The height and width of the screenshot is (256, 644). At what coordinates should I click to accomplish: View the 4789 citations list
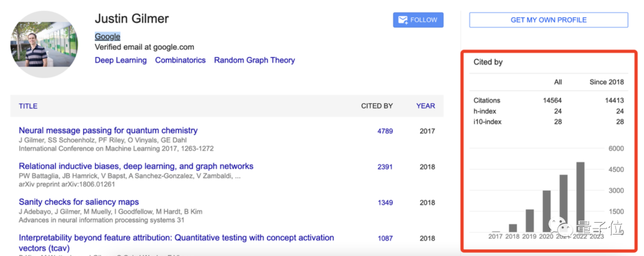tap(385, 131)
